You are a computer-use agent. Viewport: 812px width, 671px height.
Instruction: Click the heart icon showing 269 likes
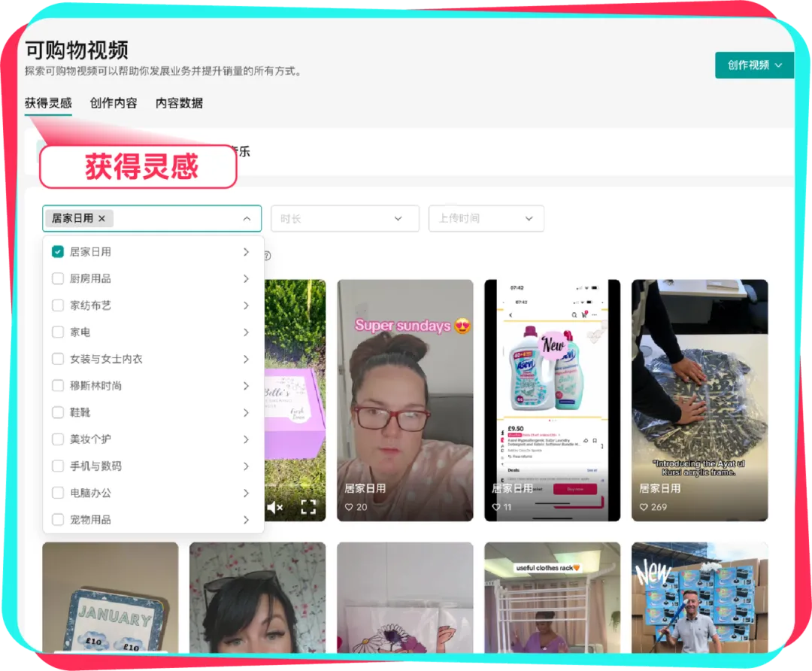(645, 507)
